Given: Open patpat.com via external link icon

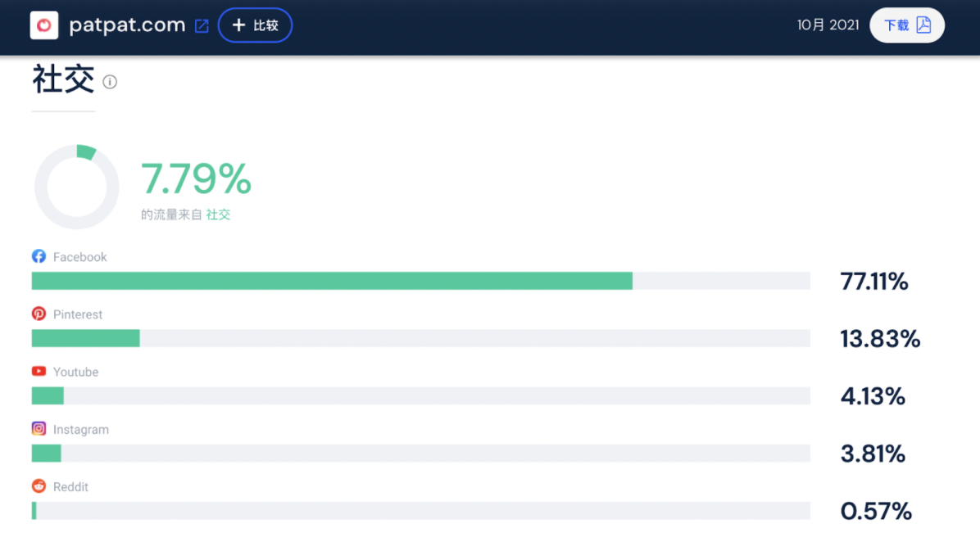Looking at the screenshot, I should point(202,26).
